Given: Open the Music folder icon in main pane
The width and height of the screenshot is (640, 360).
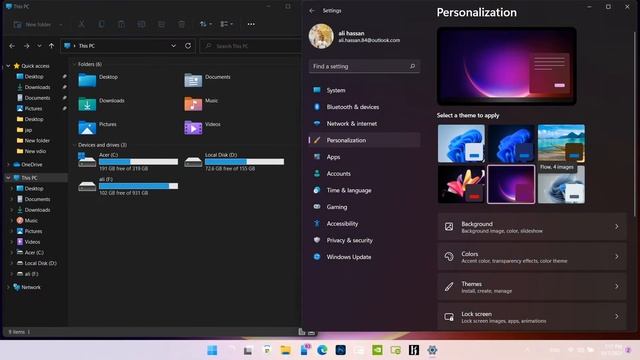Looking at the screenshot, I should [x=193, y=104].
